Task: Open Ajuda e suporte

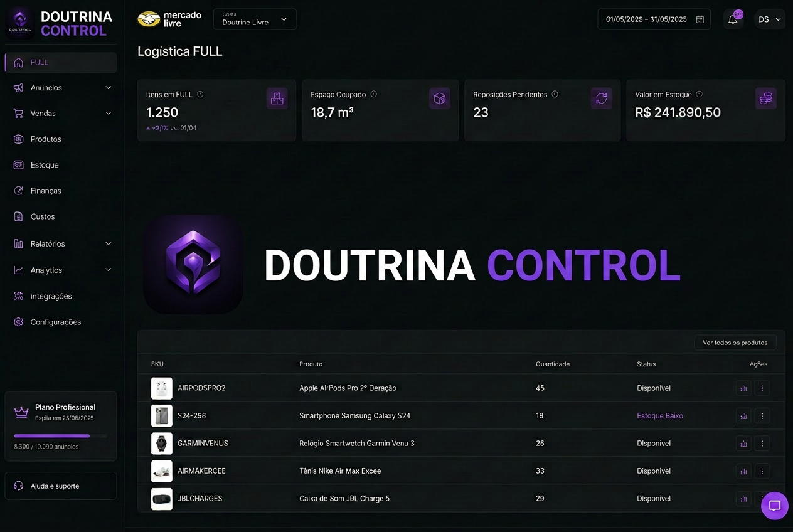Action: pos(61,486)
